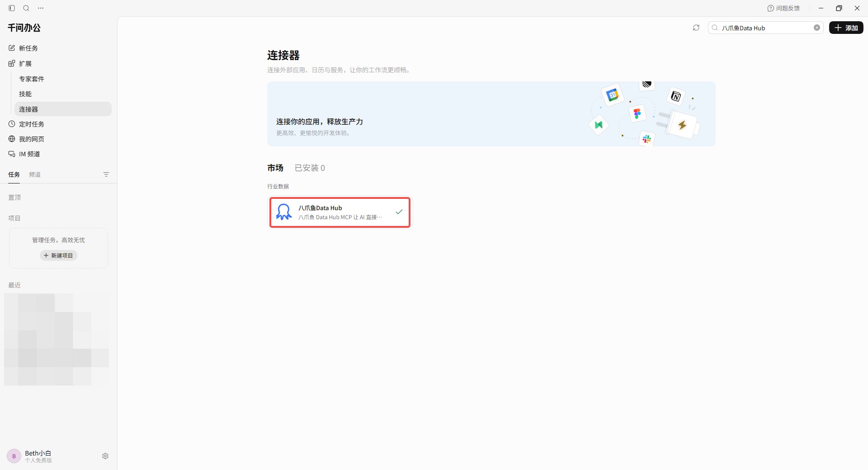Click the 千问办公 title

tap(24, 28)
